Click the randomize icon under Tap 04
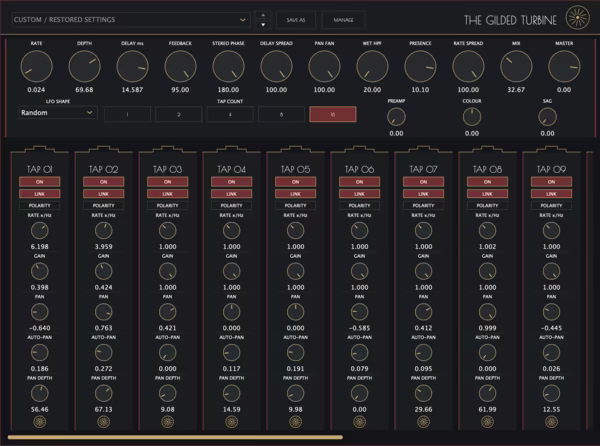The height and width of the screenshot is (446, 600). [232, 422]
